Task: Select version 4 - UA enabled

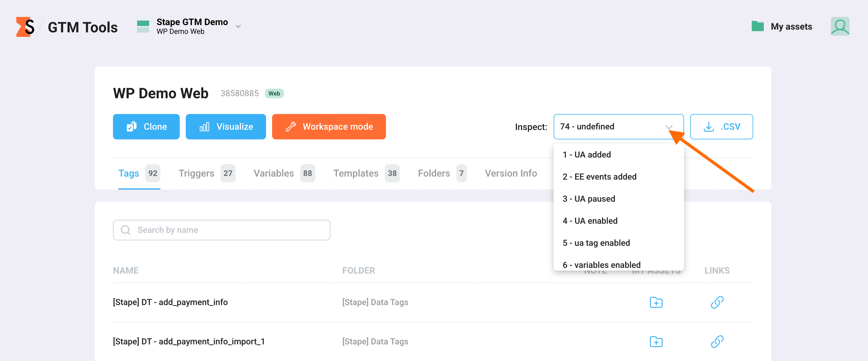Action: click(618, 221)
